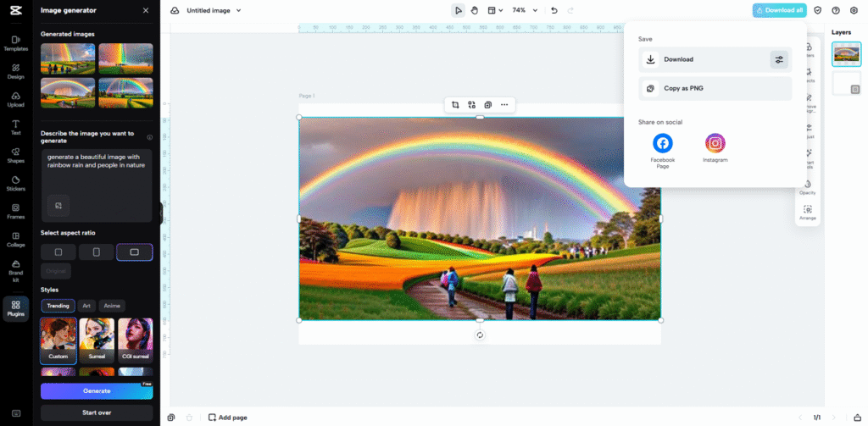Share to Facebook Page

[662, 144]
